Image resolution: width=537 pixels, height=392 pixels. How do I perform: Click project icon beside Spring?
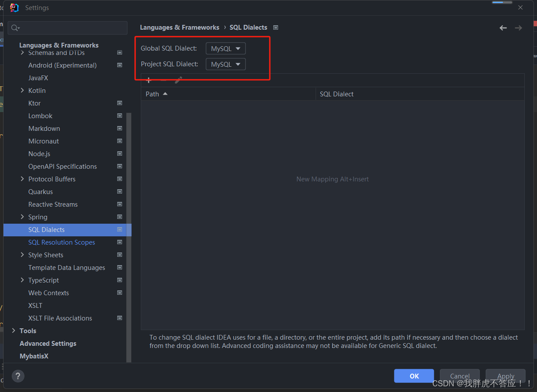coord(119,217)
